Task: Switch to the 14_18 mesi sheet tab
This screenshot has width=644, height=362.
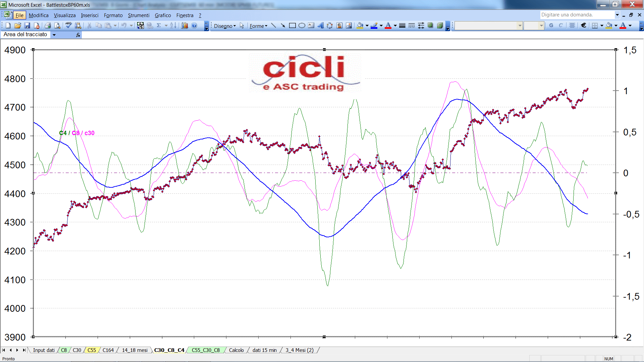Action: point(135,350)
